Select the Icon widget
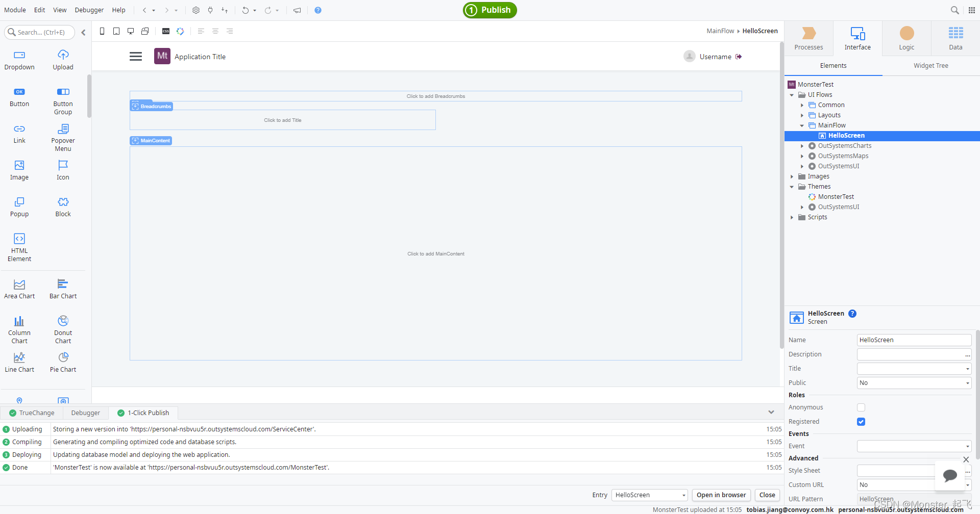 63,170
